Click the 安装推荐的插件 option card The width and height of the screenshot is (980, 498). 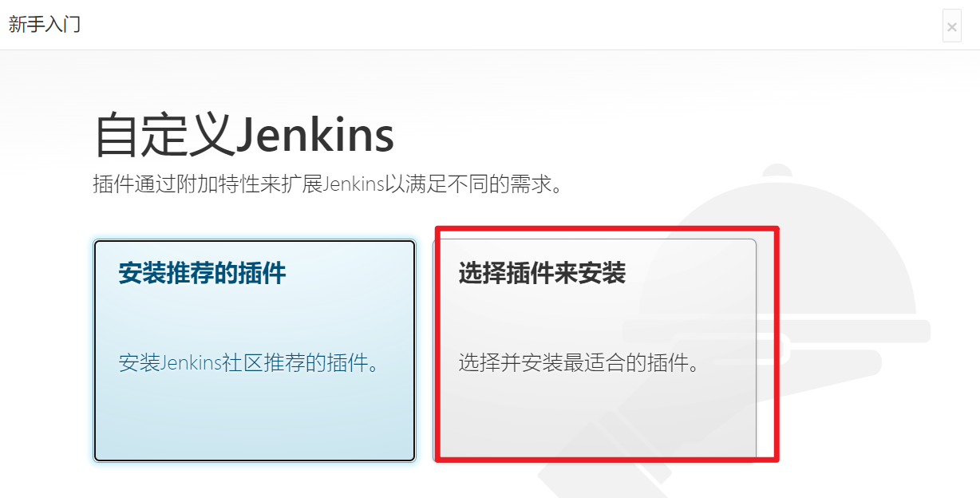(255, 350)
